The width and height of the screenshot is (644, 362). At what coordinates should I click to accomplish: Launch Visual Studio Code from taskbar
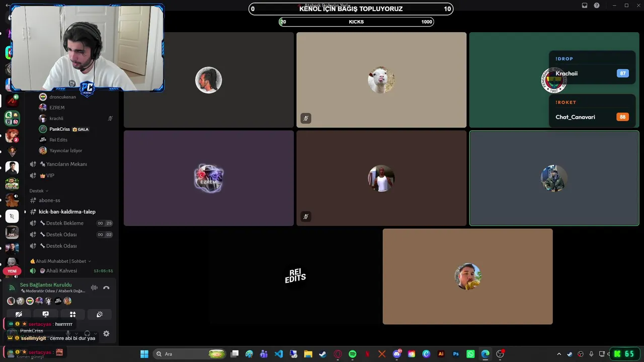pos(279,354)
